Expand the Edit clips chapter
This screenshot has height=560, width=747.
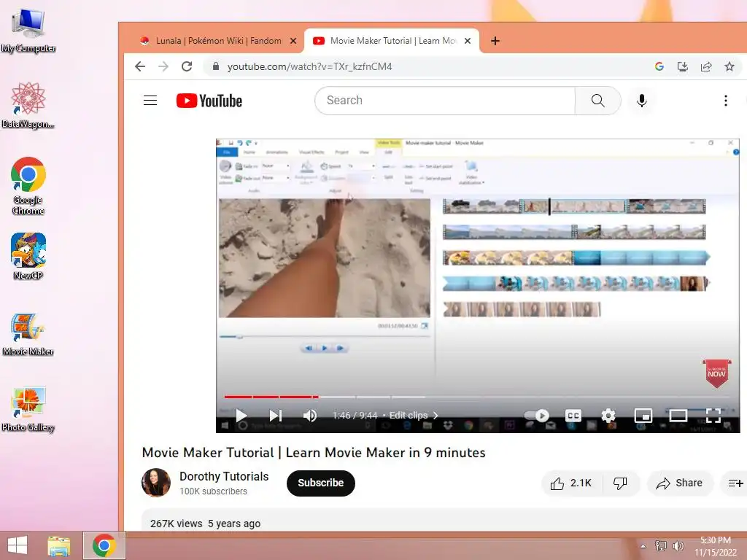click(413, 415)
